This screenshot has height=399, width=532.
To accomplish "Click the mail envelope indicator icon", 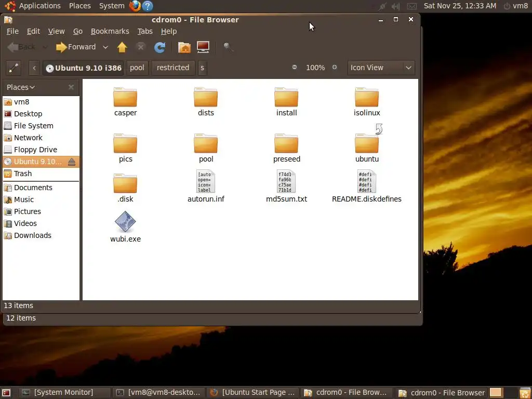I will point(411,6).
